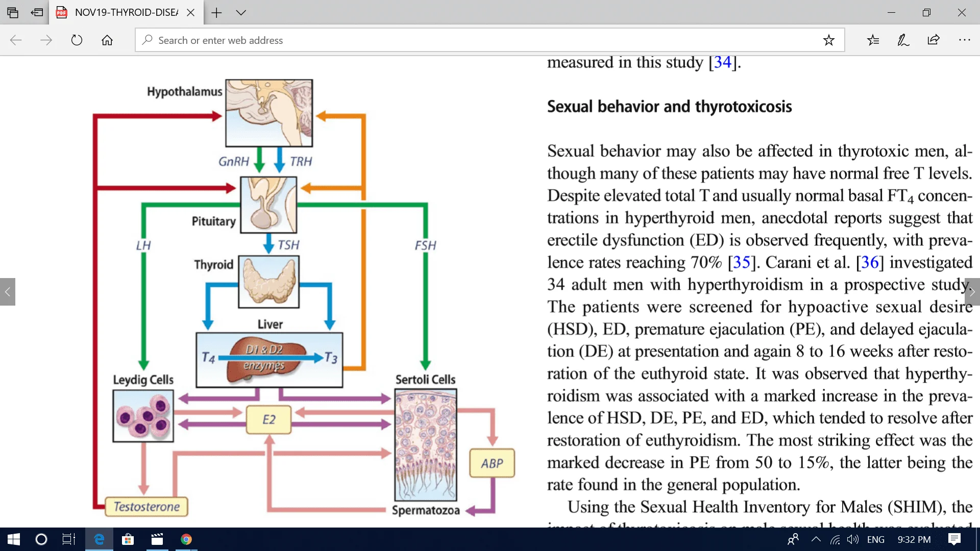This screenshot has height=551, width=980.
Task: Go back to previous page
Action: point(16,40)
